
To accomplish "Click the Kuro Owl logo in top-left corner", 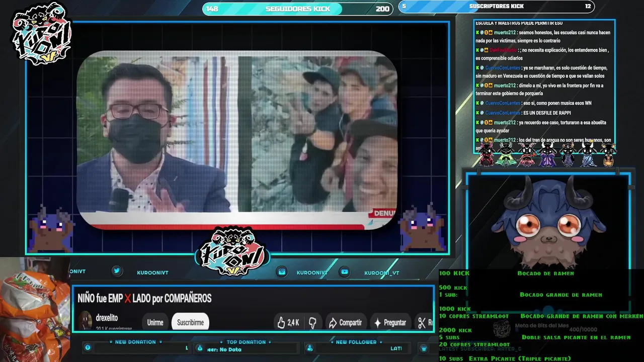I will pos(41,33).
